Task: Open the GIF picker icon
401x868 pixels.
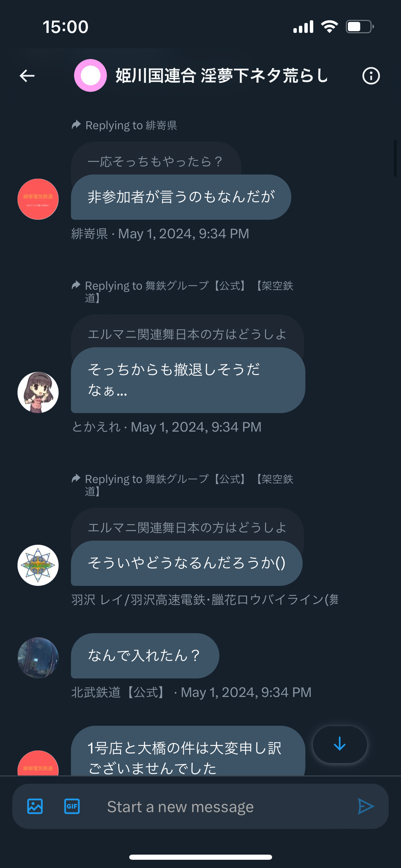Action: pos(72,806)
